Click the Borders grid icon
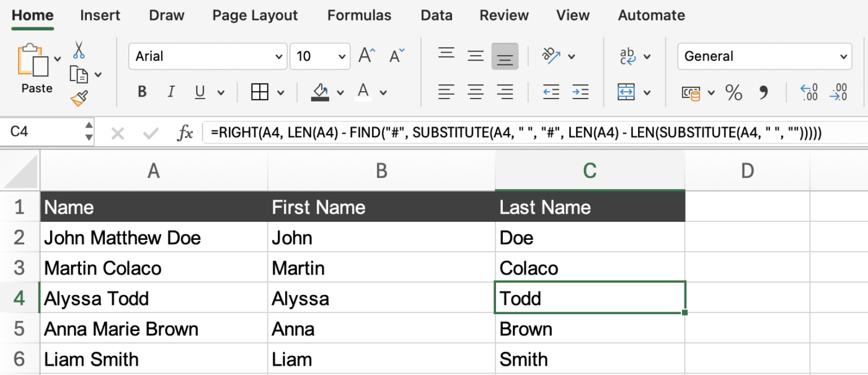Screen dimensions: 868x375 (x=259, y=92)
